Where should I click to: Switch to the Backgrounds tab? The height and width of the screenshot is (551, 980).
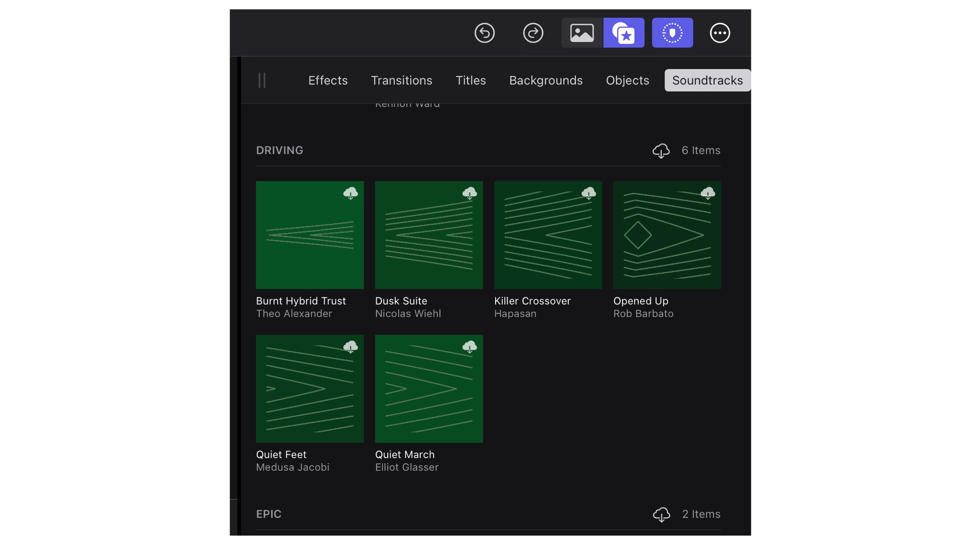tap(546, 80)
